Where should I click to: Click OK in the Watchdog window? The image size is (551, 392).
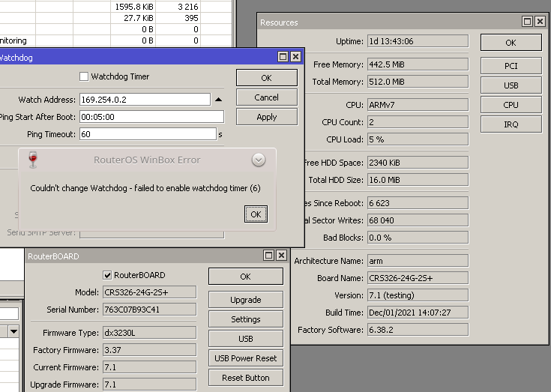(267, 78)
